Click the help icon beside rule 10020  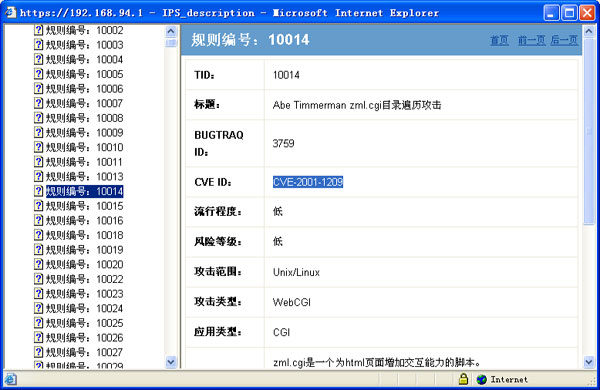38,264
